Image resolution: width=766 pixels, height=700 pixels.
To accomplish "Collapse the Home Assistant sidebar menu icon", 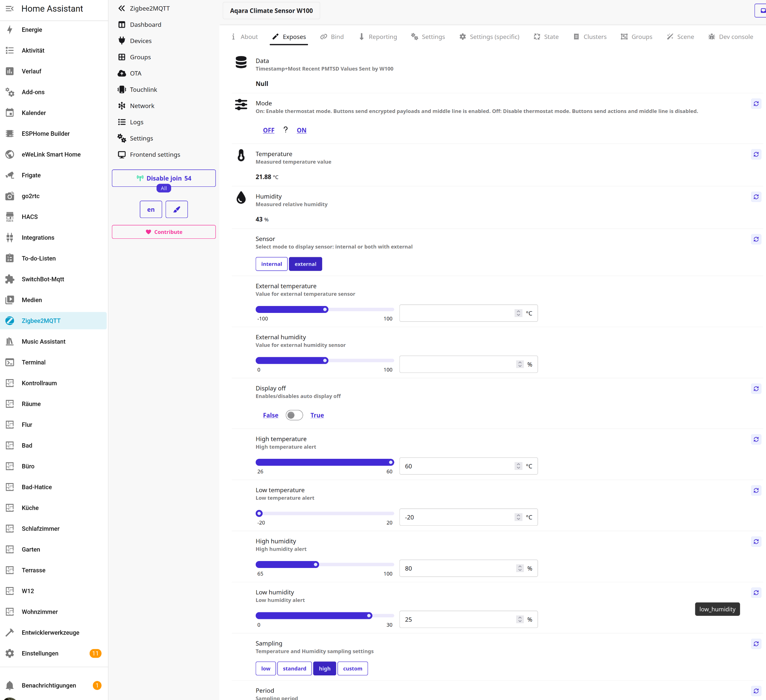I will point(10,8).
